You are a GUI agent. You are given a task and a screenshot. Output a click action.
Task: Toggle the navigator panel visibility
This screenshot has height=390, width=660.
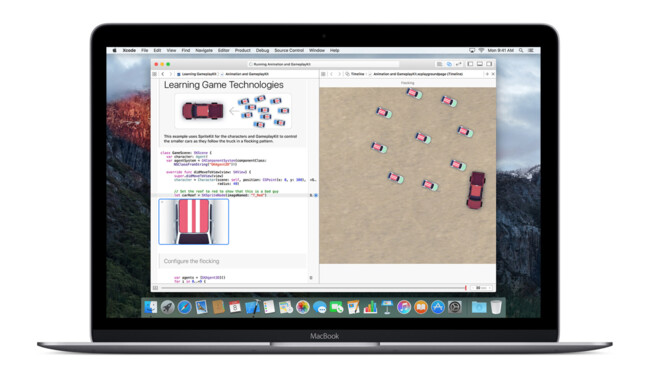pyautogui.click(x=470, y=64)
